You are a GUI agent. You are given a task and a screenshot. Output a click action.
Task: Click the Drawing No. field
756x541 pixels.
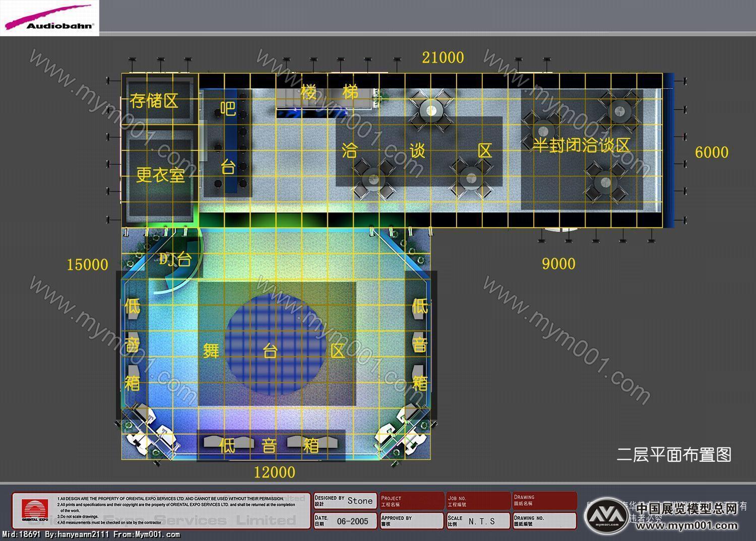click(544, 521)
